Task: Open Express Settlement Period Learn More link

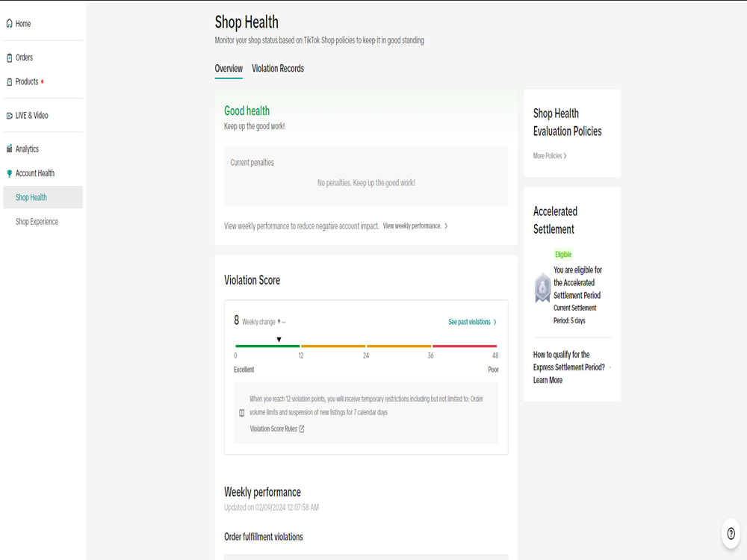Action: click(568, 367)
